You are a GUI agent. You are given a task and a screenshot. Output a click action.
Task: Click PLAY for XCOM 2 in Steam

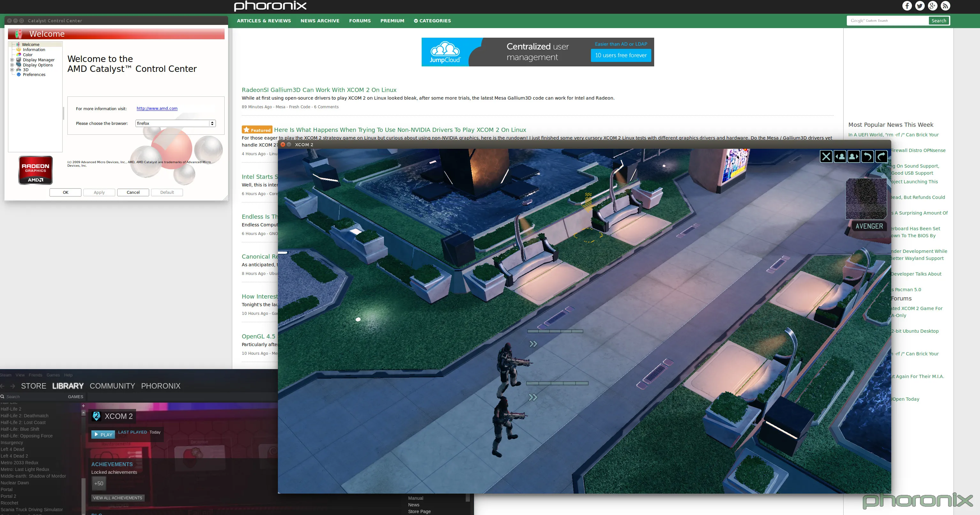103,435
